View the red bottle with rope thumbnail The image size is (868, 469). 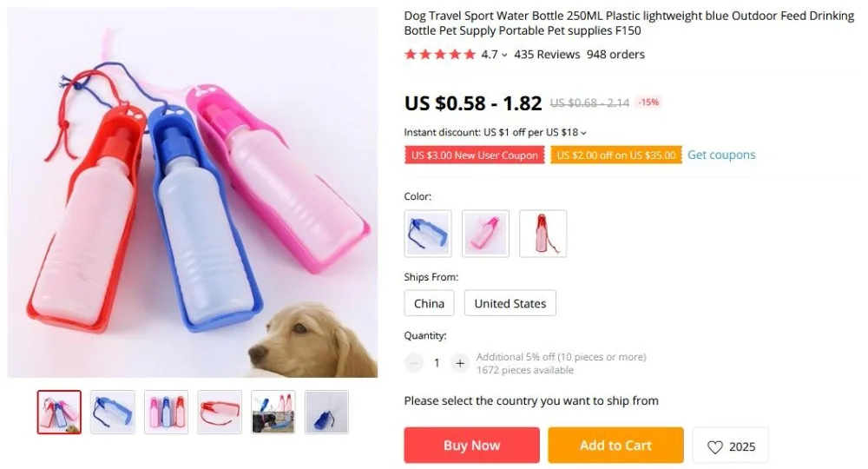click(x=220, y=412)
